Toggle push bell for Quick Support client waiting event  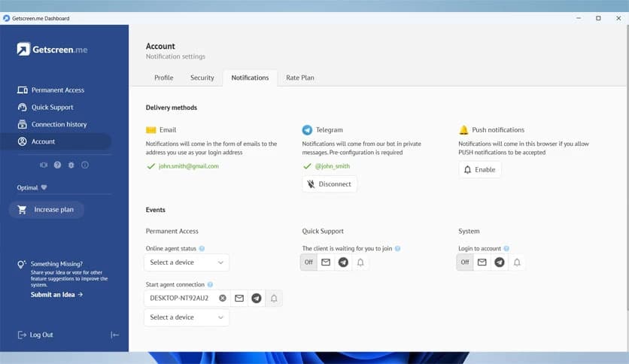point(360,262)
